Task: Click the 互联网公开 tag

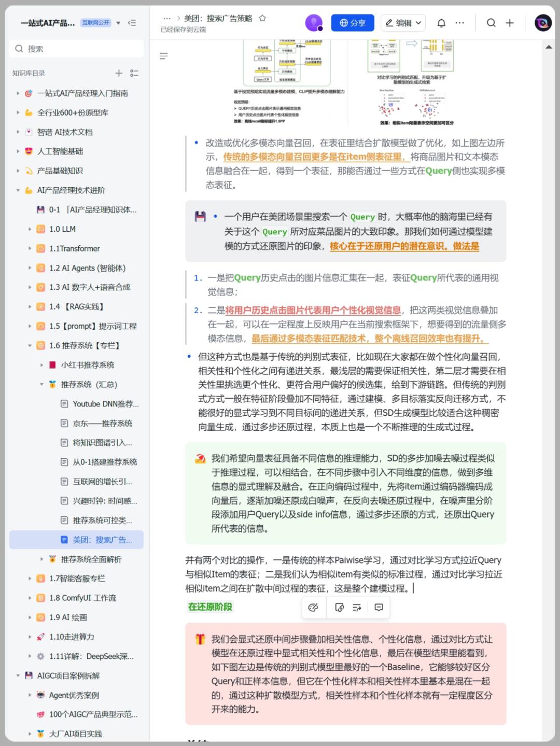Action: point(96,23)
